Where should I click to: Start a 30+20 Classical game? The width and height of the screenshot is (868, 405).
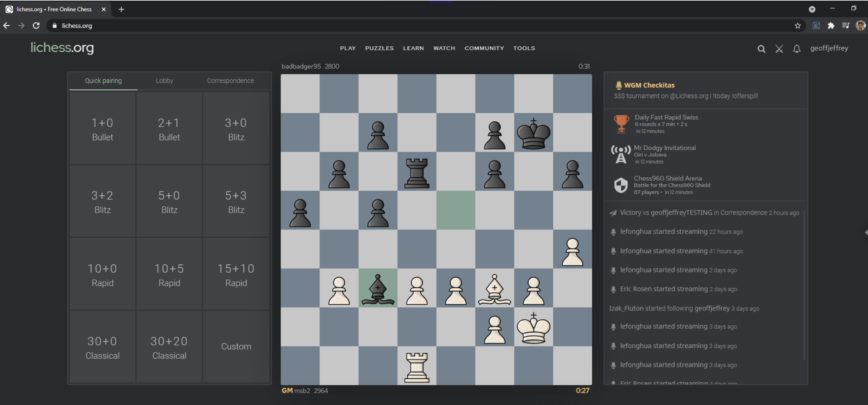[169, 347]
